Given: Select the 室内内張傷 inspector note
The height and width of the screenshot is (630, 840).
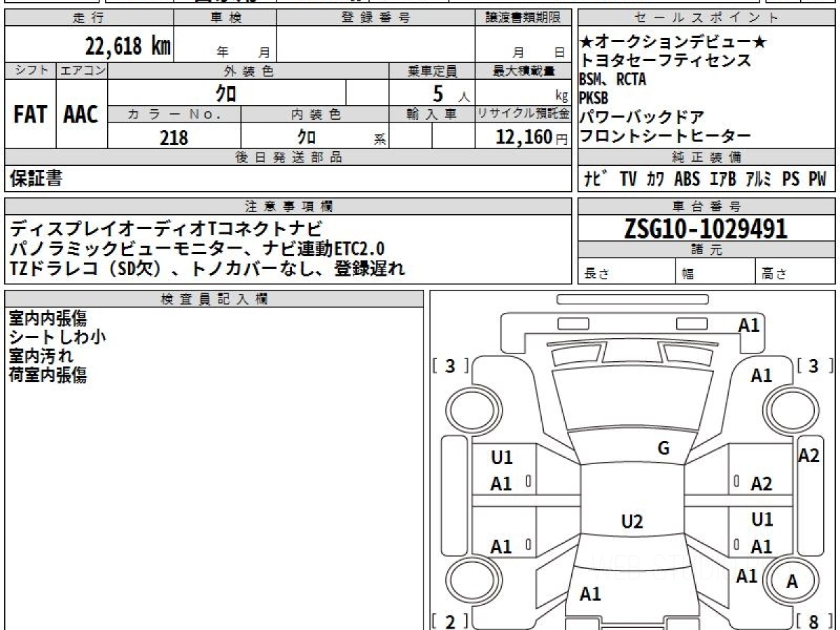Looking at the screenshot, I should tap(48, 318).
